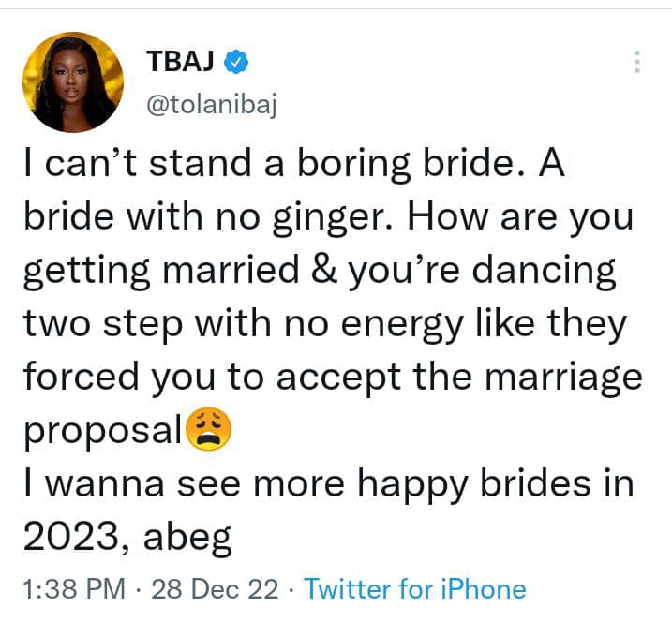Open the Twitter for iPhone source link
Image resolution: width=672 pixels, height=622 pixels.
(415, 588)
